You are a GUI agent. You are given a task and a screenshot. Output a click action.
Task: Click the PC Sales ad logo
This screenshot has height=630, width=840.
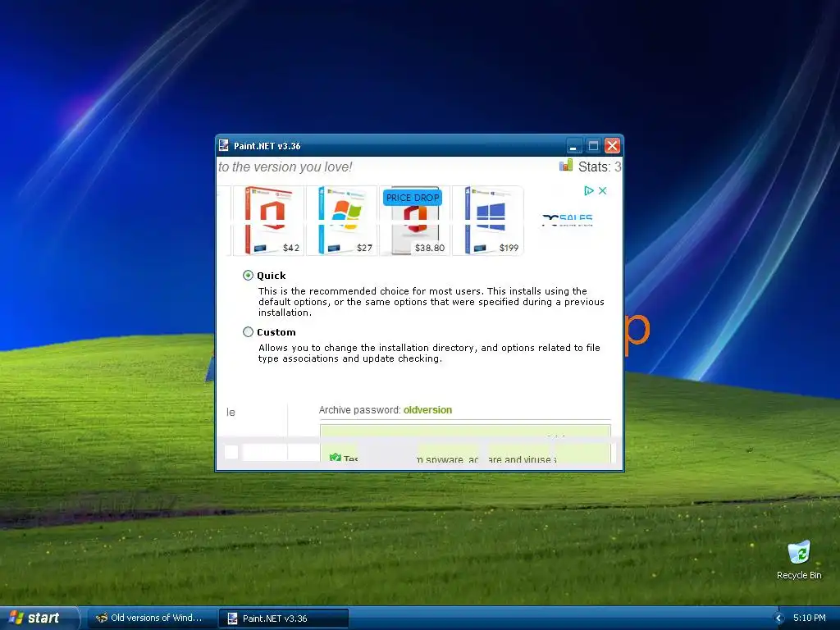(568, 220)
